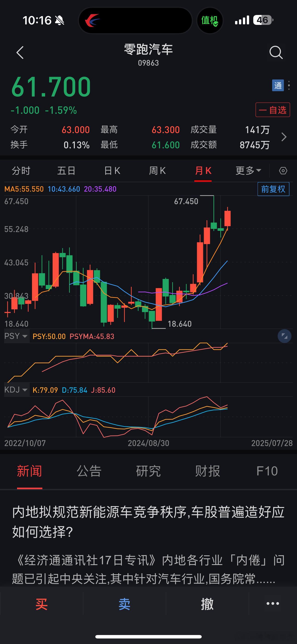Screen dimensions: 297x644
Task: Tap the 10:43.660 moving average label
Action: click(64, 189)
